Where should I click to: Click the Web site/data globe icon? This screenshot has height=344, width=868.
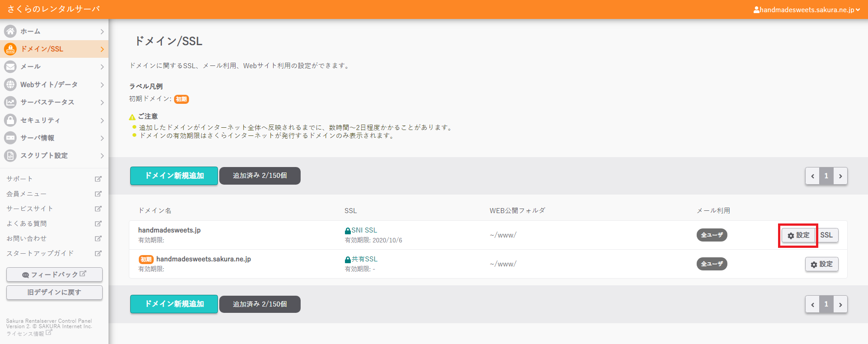[10, 84]
